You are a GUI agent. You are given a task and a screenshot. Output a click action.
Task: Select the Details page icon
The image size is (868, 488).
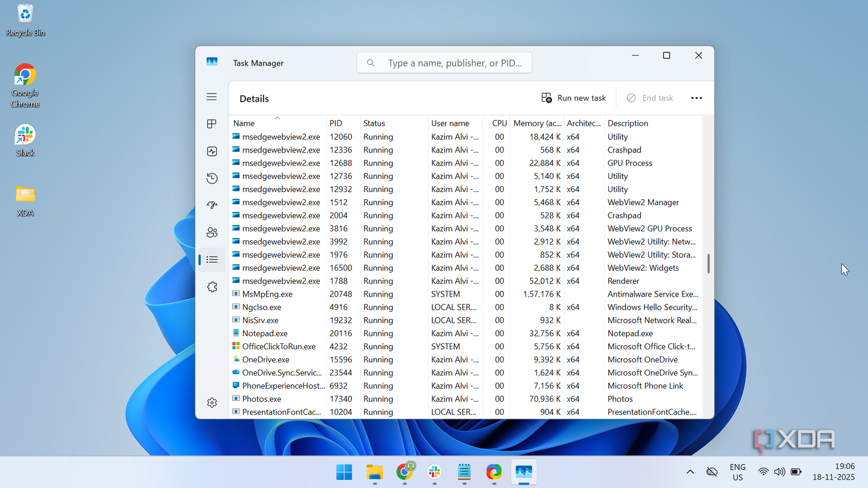tap(211, 260)
